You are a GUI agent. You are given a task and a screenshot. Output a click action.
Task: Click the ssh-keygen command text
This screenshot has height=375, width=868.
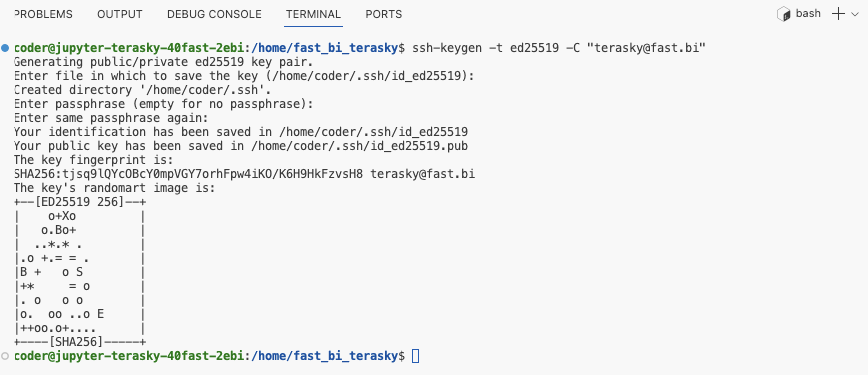(559, 48)
